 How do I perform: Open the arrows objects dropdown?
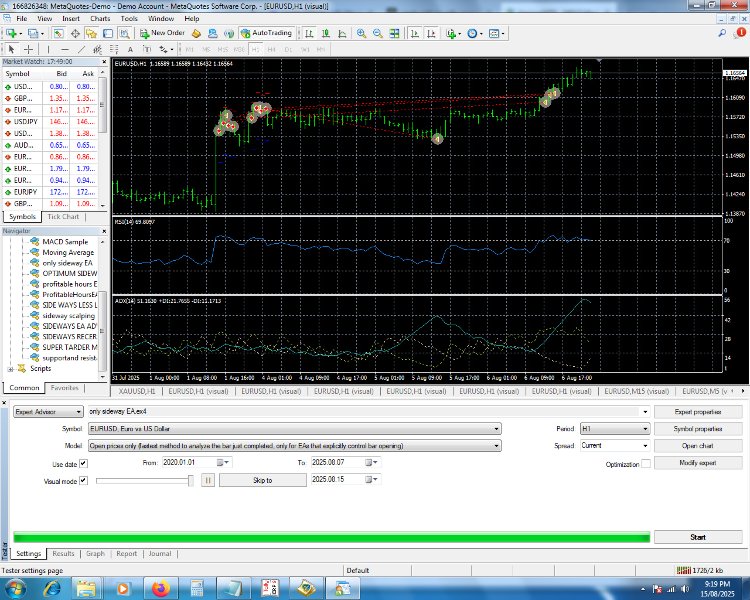pyautogui.click(x=166, y=49)
